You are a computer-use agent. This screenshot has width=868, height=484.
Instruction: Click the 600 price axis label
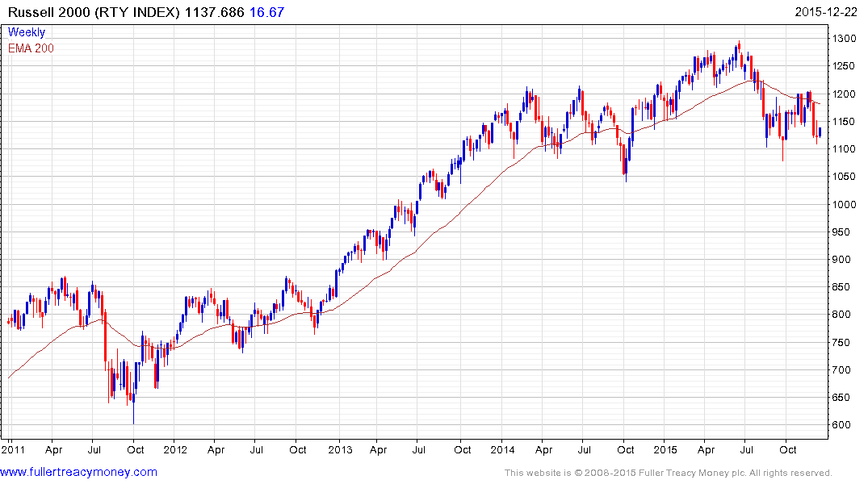click(x=842, y=425)
